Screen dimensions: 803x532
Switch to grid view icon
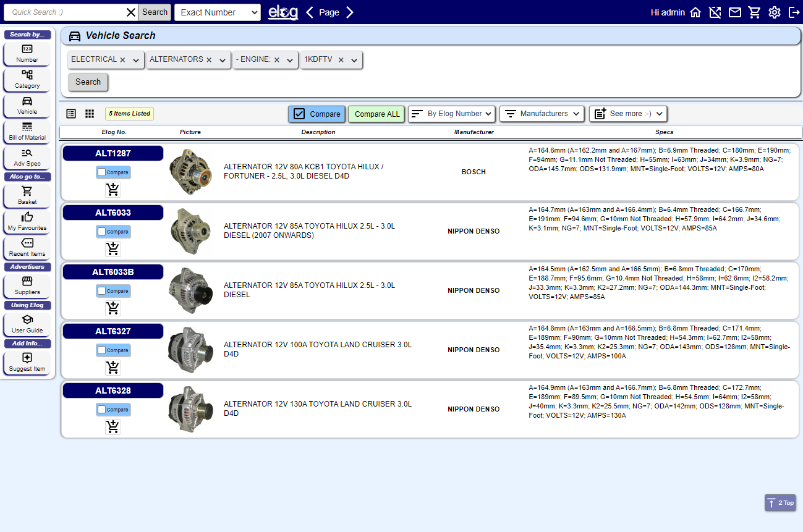click(x=90, y=114)
